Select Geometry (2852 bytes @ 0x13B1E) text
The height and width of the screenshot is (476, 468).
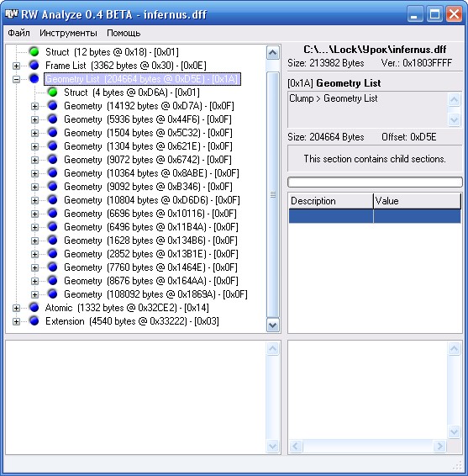pos(151,254)
